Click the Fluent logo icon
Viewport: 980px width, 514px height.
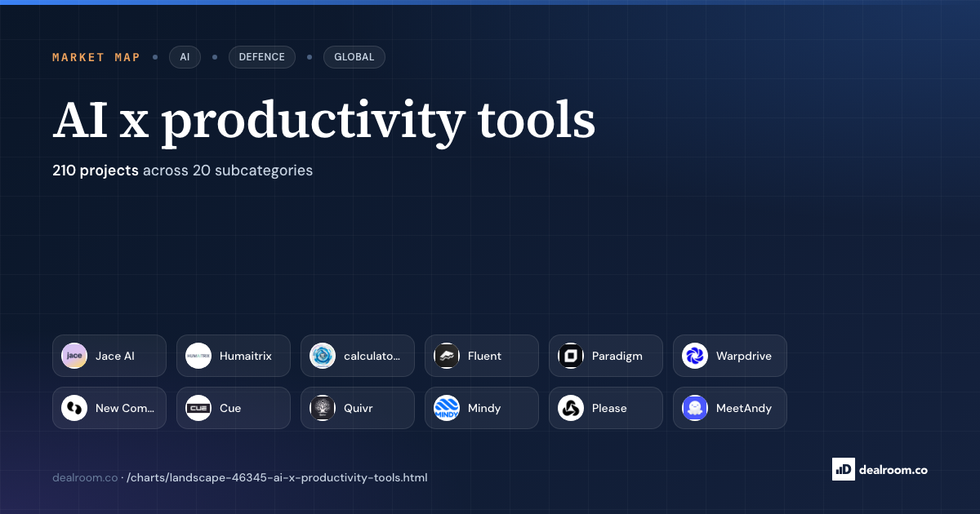pos(447,356)
